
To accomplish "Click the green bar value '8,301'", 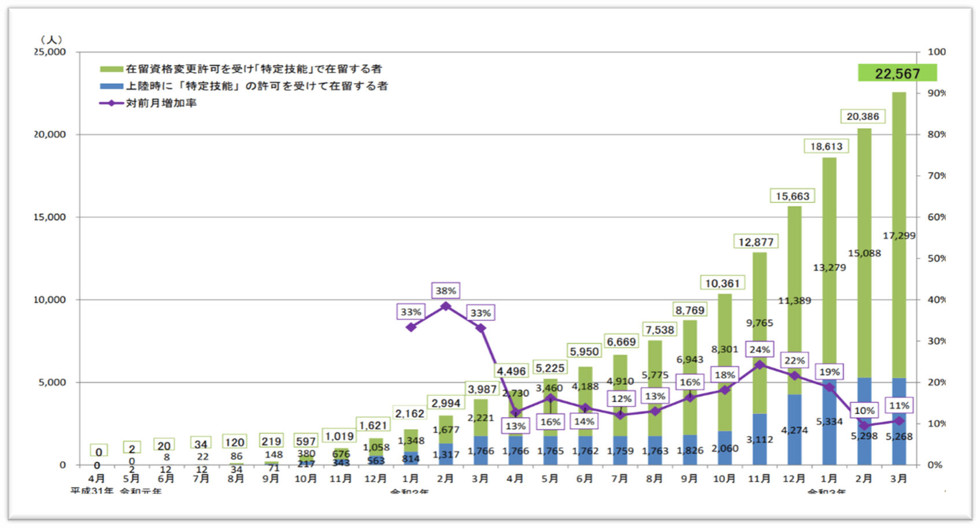I will click(724, 349).
